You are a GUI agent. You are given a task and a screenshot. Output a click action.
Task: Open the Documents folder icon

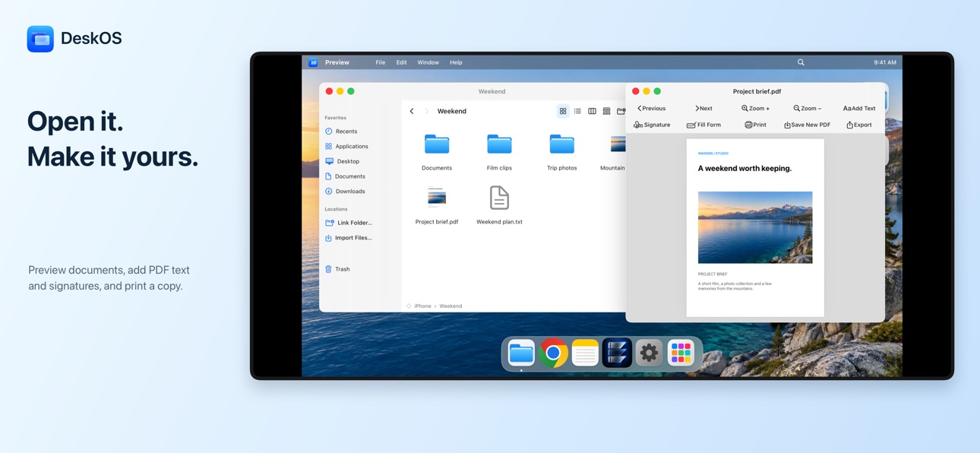(x=437, y=144)
